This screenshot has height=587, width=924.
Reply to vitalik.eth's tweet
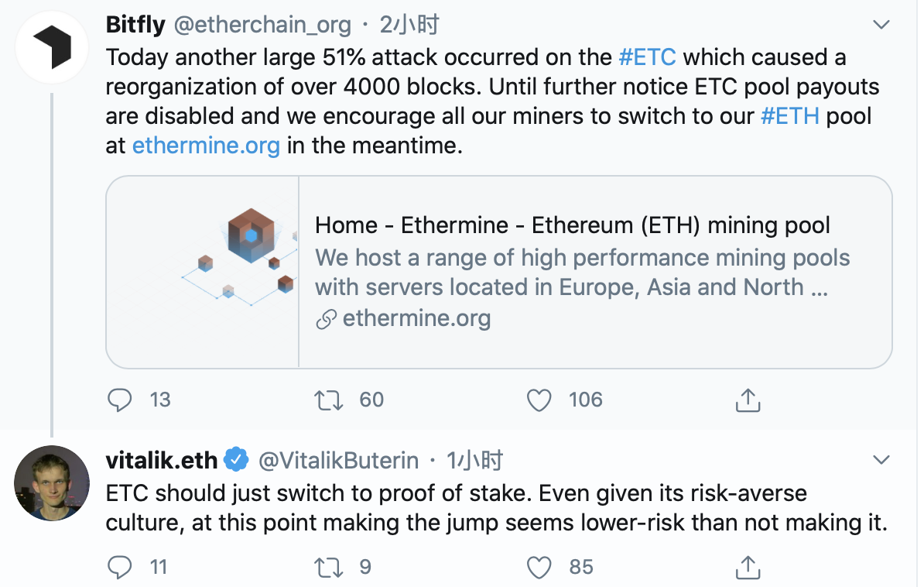tap(120, 567)
